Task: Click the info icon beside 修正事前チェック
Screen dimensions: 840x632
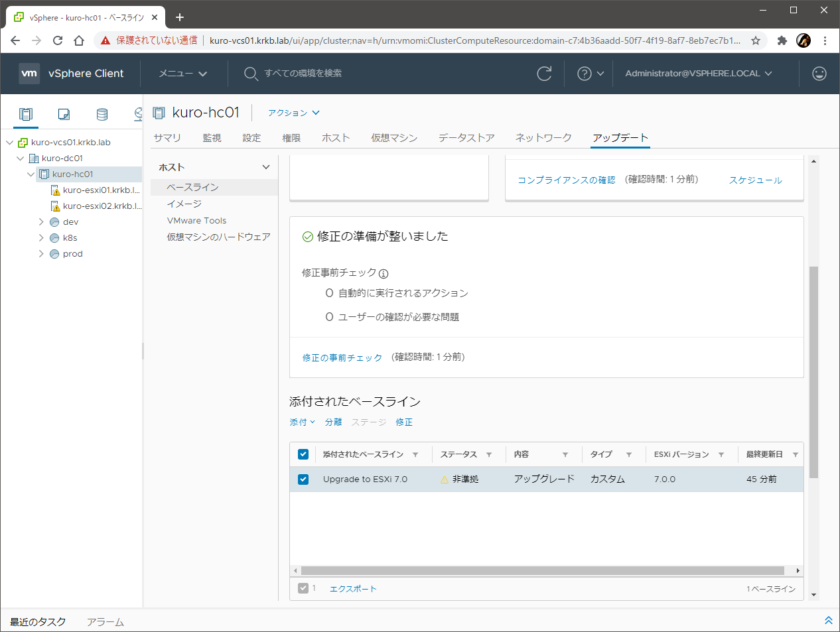Action: point(384,273)
